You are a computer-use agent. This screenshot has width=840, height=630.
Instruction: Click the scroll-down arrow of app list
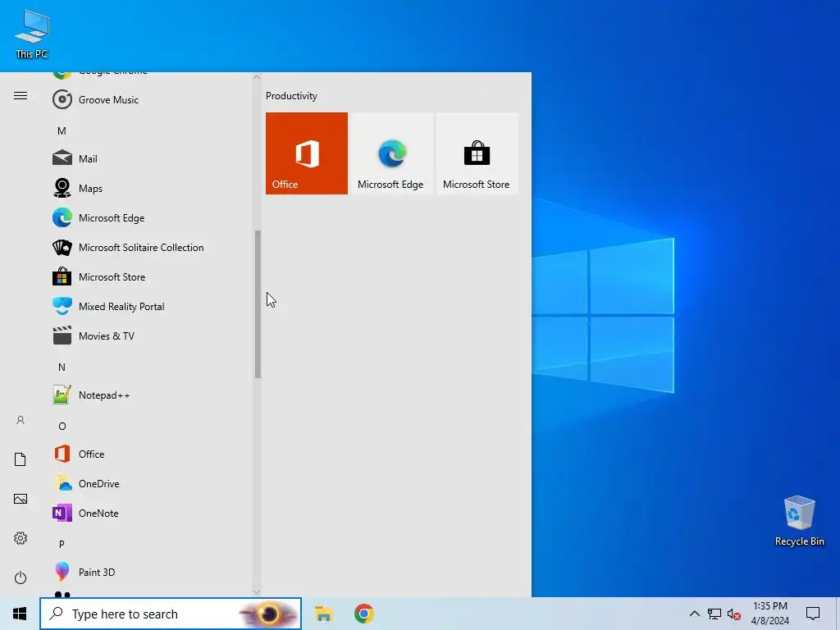coord(257,591)
